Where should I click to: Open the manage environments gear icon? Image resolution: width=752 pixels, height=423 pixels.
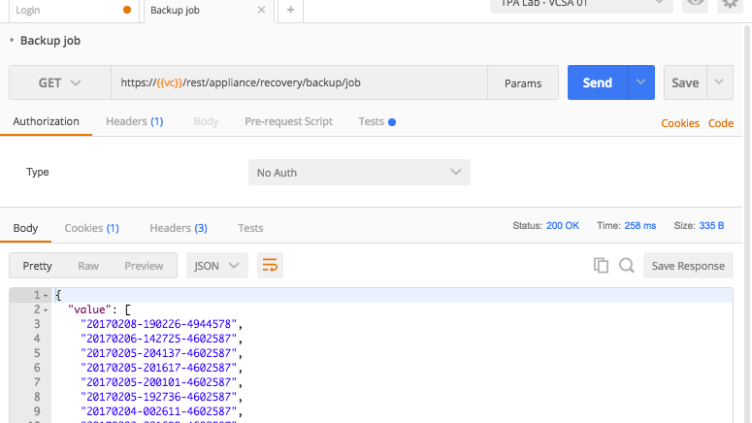pyautogui.click(x=729, y=4)
